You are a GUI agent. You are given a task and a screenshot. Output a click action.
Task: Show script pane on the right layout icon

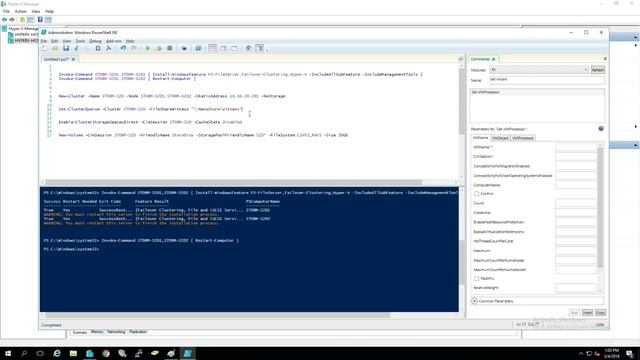point(223,48)
